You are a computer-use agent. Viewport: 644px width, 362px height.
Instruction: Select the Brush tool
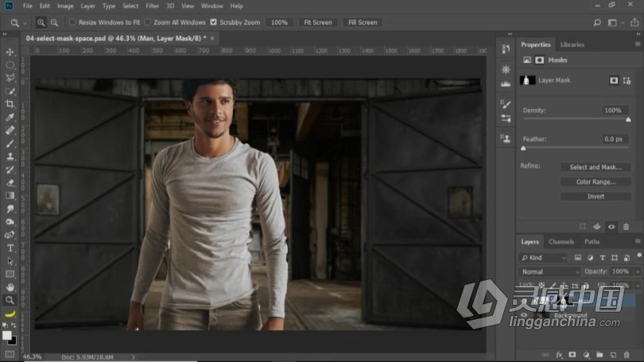tap(10, 143)
